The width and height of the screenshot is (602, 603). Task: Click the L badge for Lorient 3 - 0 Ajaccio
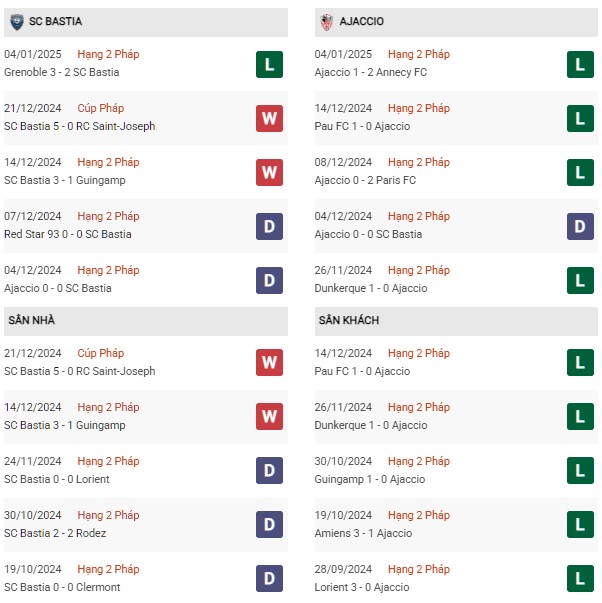point(580,578)
